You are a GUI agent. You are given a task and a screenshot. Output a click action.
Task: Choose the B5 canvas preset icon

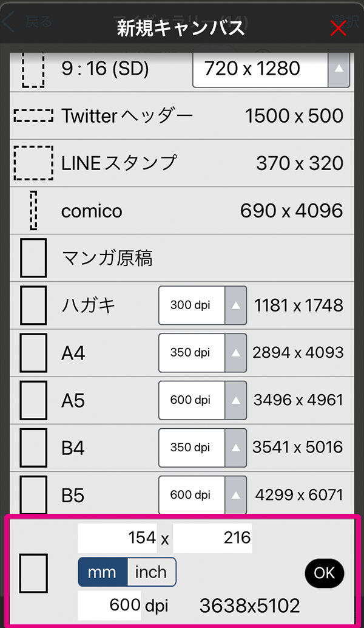[x=33, y=495]
